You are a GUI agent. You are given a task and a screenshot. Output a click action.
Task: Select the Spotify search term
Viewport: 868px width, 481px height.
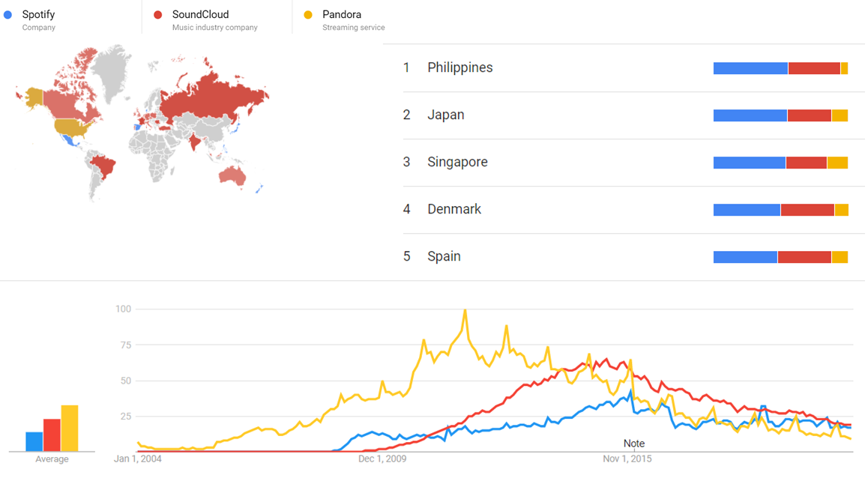click(x=38, y=14)
